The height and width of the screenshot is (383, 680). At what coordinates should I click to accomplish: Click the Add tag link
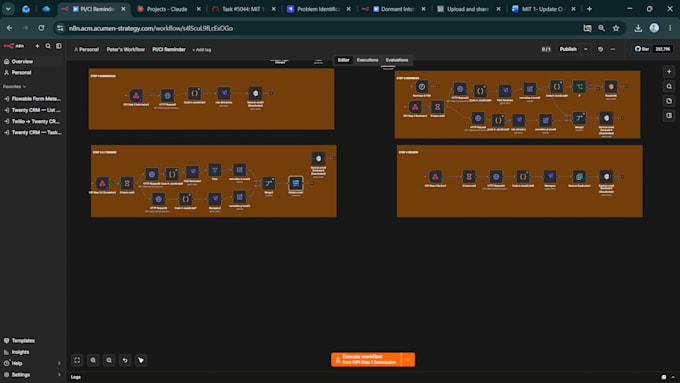point(202,50)
